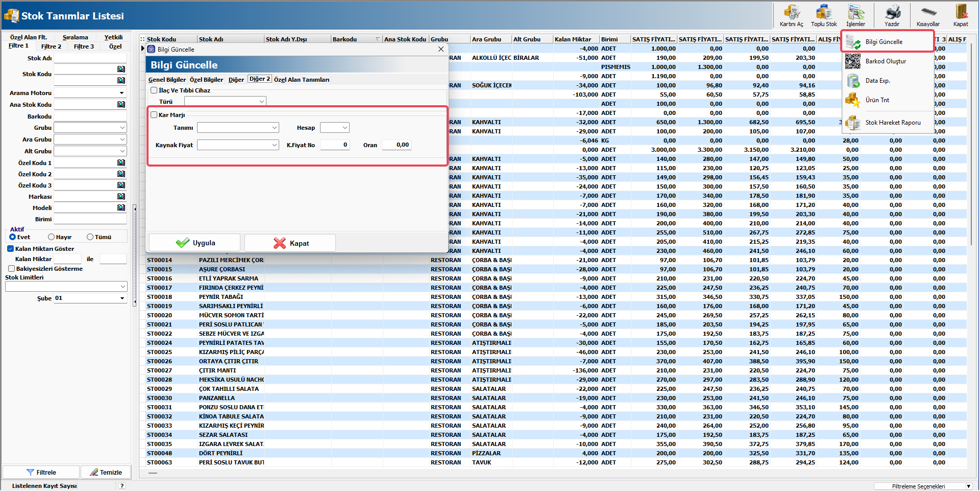This screenshot has height=491, width=980.
Task: Click the Yazdır printer icon
Action: point(892,15)
